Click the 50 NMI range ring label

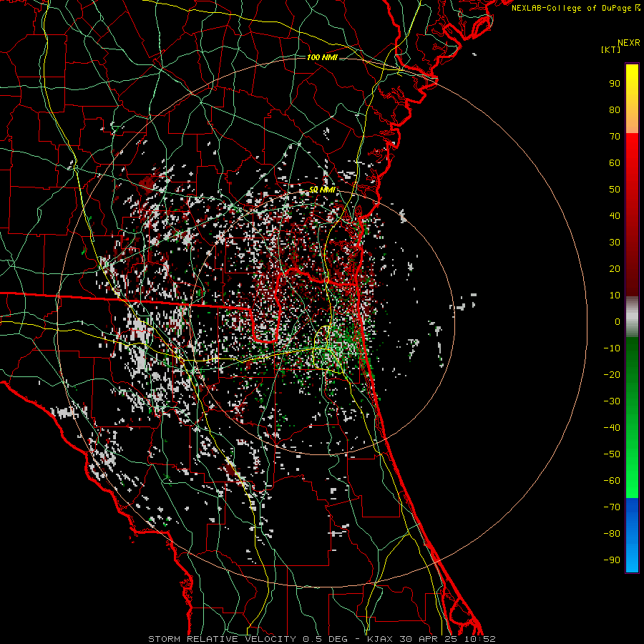point(322,190)
